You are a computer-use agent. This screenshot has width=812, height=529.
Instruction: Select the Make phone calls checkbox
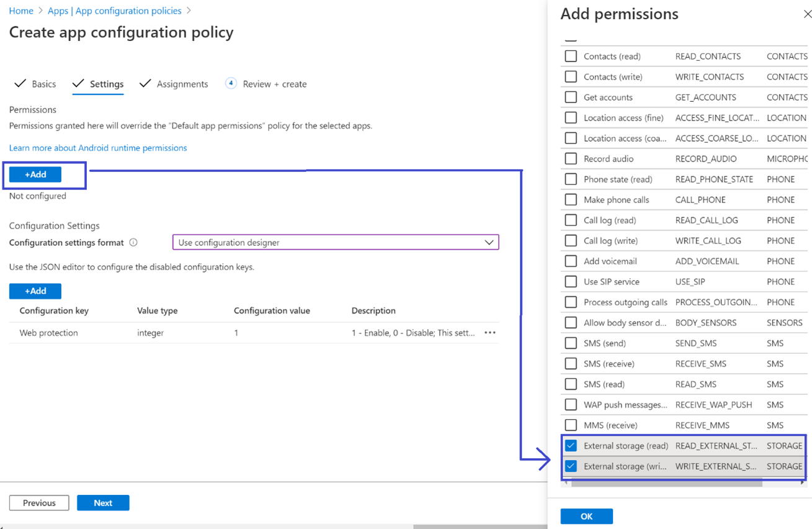click(571, 200)
